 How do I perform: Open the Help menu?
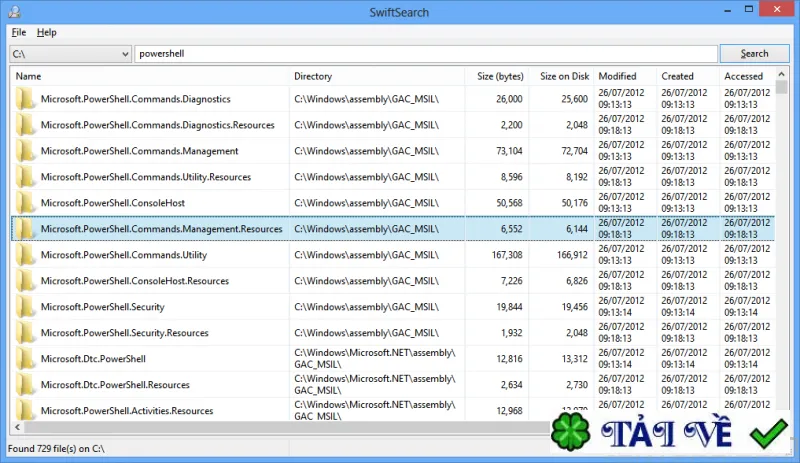pos(46,32)
